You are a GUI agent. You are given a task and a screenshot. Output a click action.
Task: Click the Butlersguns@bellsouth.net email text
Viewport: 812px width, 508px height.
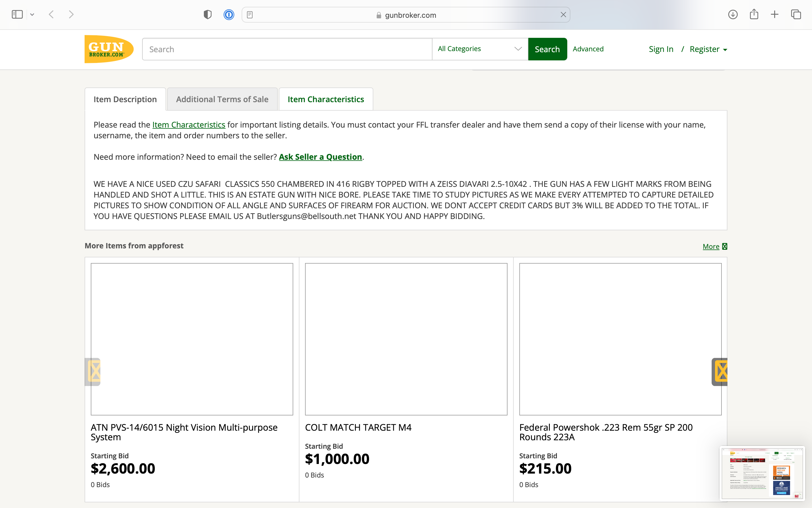[306, 216]
